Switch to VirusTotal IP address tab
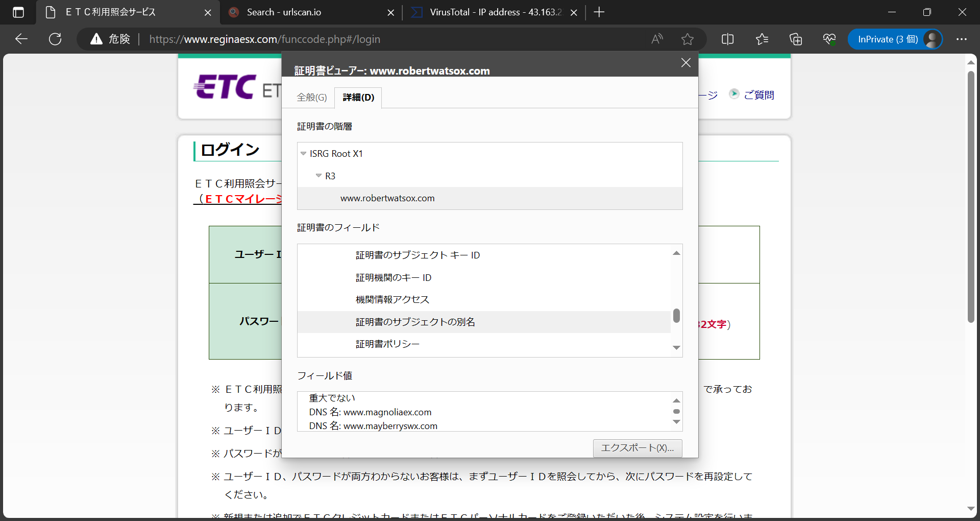980x521 pixels. 494,12
